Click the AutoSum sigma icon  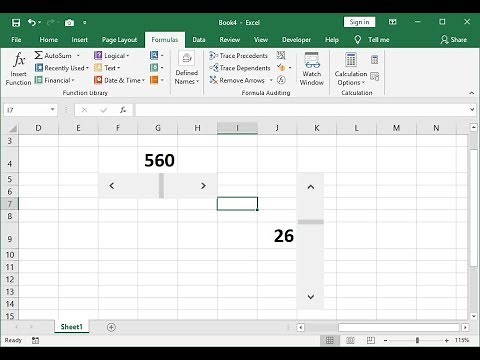pos(38,55)
